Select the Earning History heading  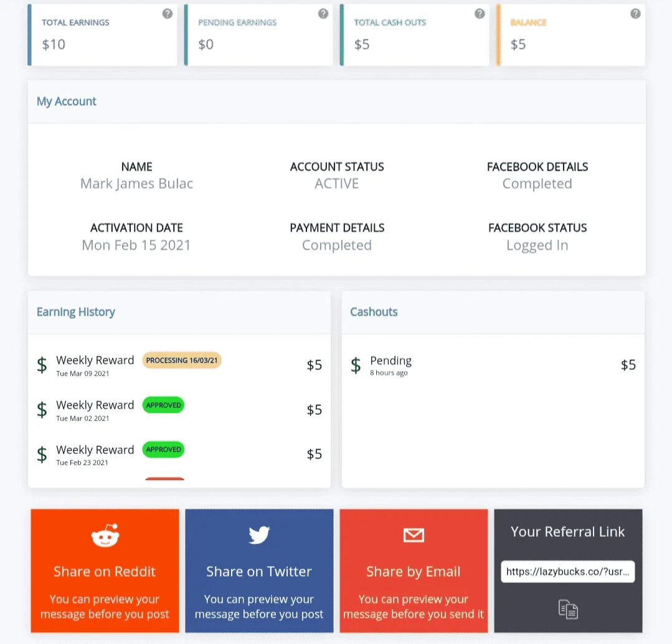[76, 312]
